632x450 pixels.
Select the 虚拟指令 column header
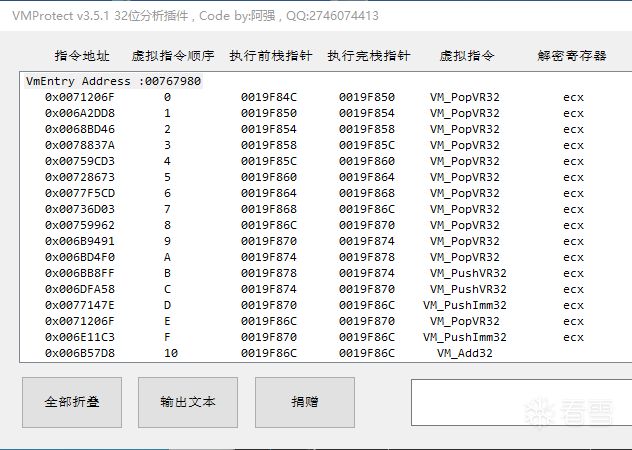(x=467, y=56)
